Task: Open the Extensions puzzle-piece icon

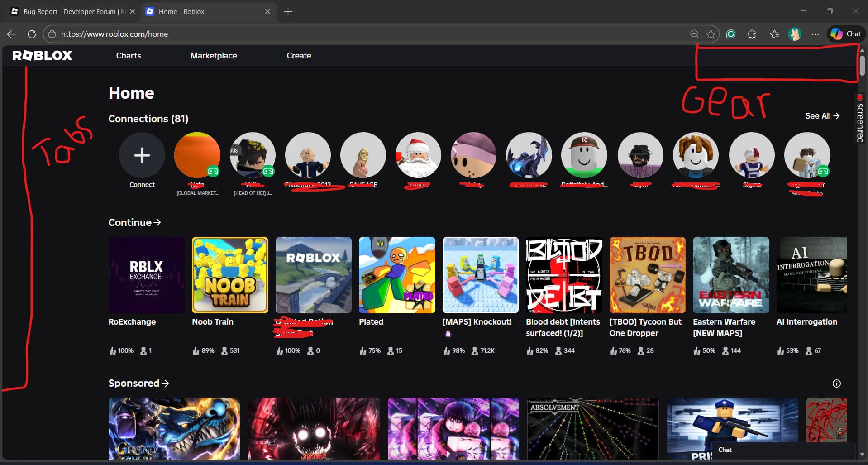Action: [752, 34]
